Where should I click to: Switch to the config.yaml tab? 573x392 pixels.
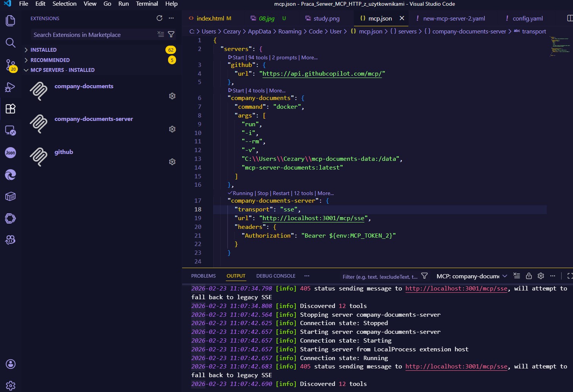tap(527, 18)
